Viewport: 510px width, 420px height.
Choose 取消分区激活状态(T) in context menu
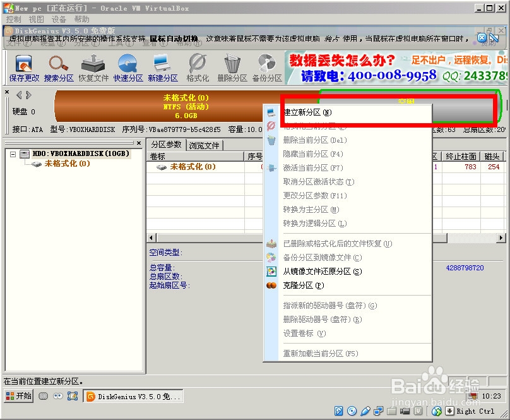[x=348, y=182]
